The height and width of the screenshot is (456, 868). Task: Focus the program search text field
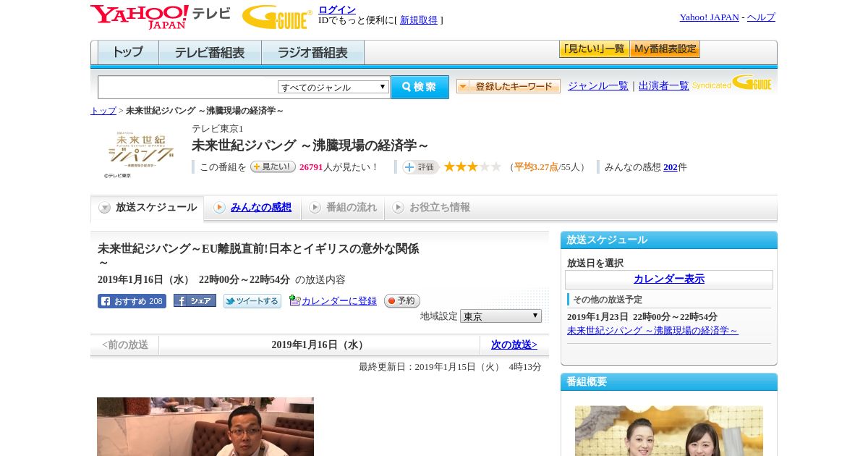(188, 87)
